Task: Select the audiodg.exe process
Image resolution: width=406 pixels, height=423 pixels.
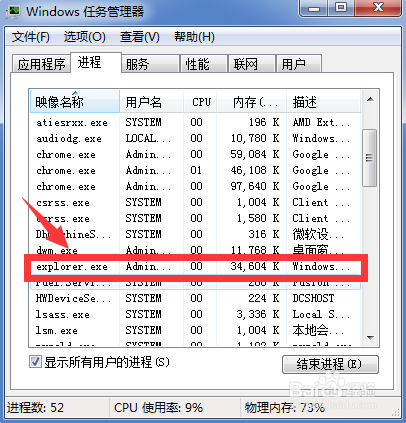Action: (x=195, y=138)
